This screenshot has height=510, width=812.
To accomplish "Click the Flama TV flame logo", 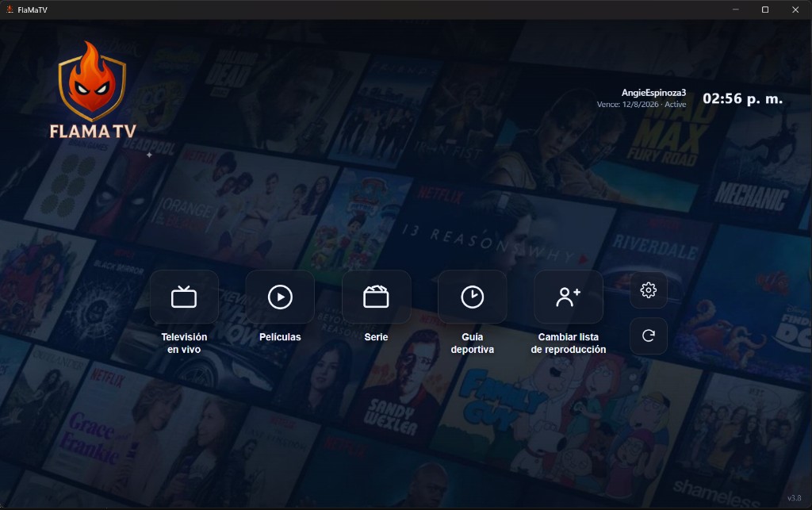I will tap(92, 90).
